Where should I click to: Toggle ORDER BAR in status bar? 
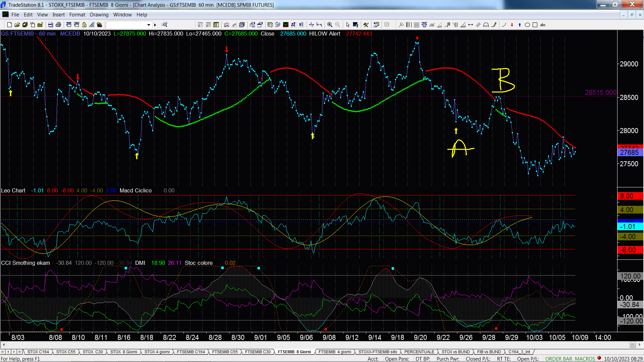click(x=559, y=359)
